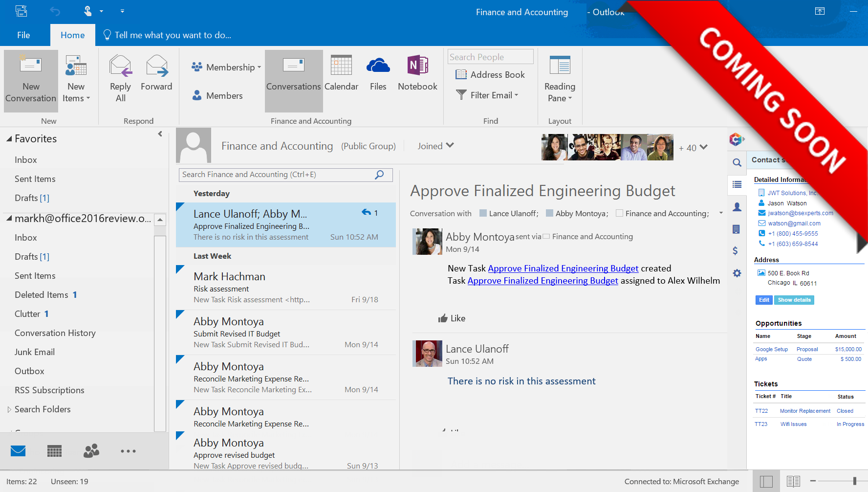The height and width of the screenshot is (492, 868).
Task: Open the group Files
Action: click(378, 73)
